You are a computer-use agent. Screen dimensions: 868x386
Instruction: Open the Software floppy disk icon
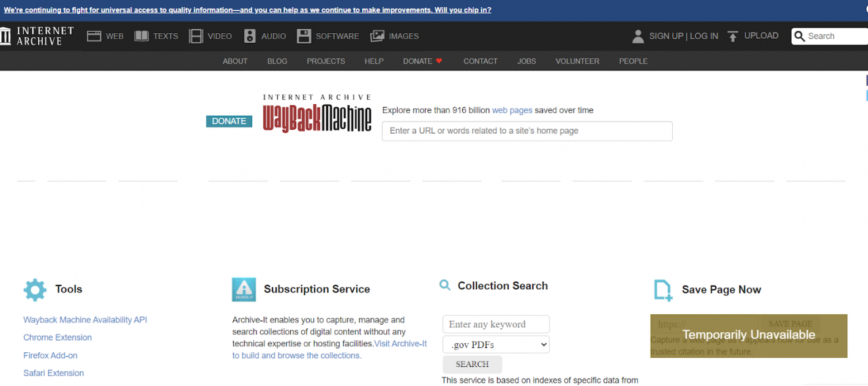click(x=304, y=36)
